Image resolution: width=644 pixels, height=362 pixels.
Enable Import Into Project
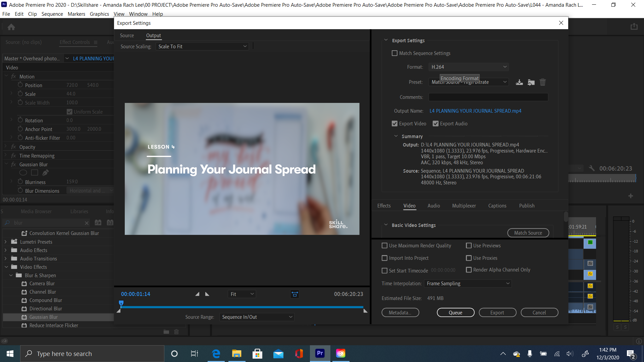click(384, 258)
